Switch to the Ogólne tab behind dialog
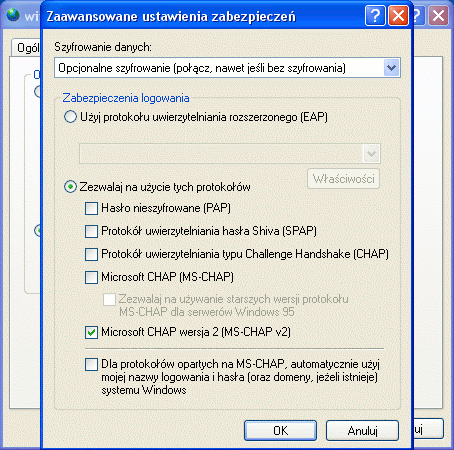The height and width of the screenshot is (450, 454). (27, 48)
